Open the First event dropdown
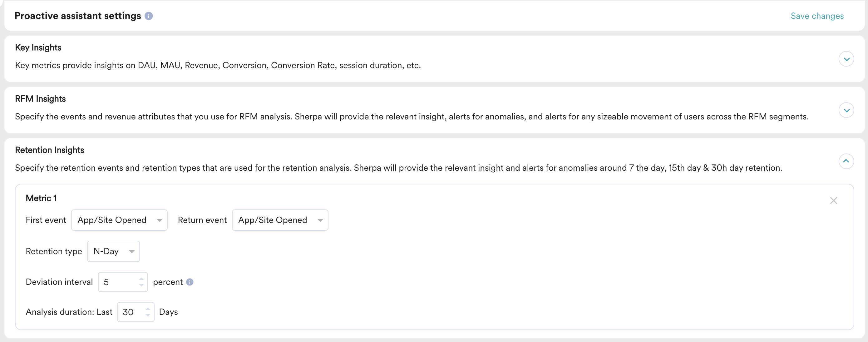 (119, 220)
